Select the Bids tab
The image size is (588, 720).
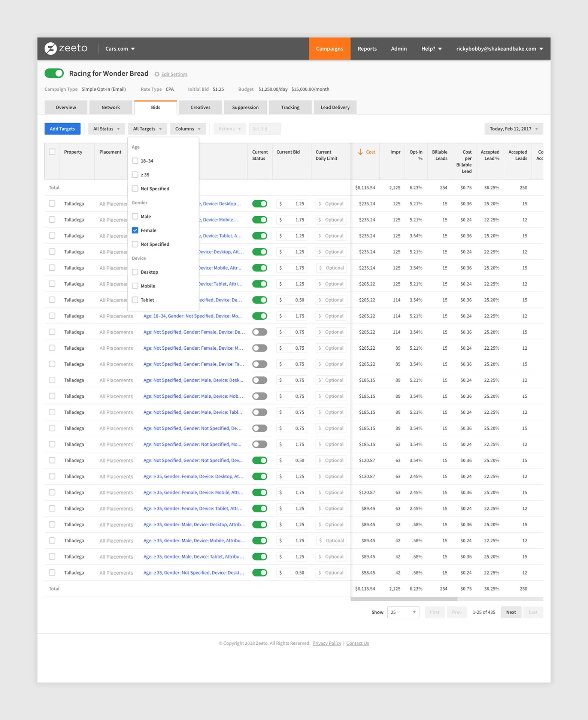click(x=156, y=107)
